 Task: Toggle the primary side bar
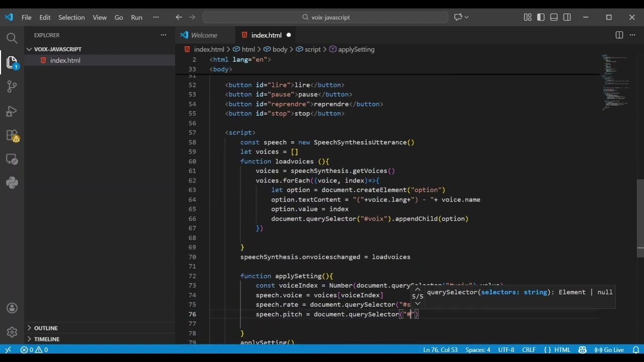[541, 17]
